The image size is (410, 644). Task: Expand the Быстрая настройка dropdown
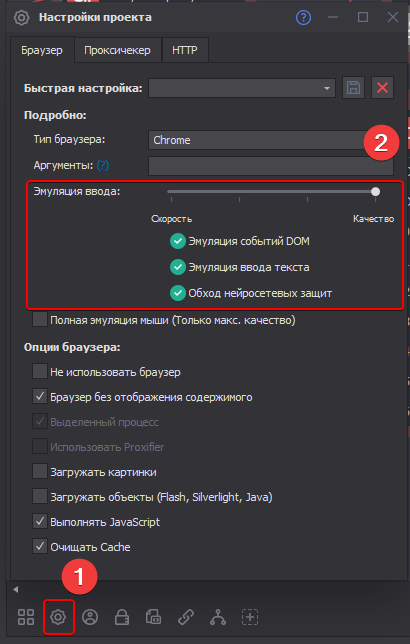(242, 88)
